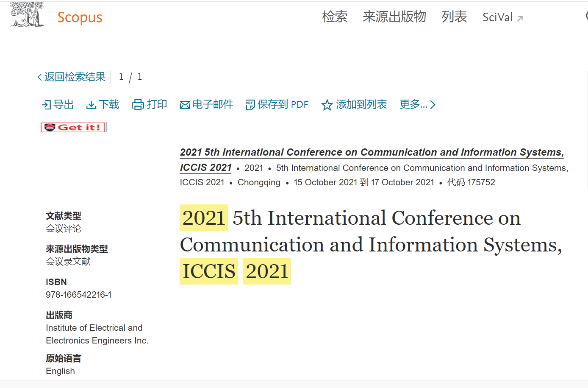Click the 来源出版物类型 heading
This screenshot has height=388, width=588.
pos(77,249)
